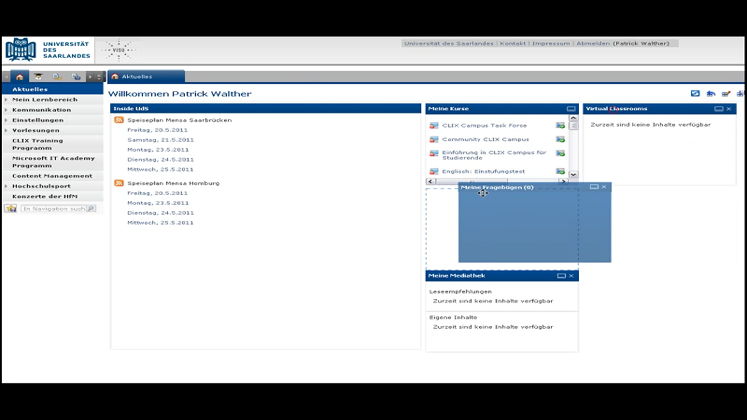Screen dimensions: 747x420
Task: Open RSS feed for Speiseplan Mensa Saarbrücken
Action: point(119,120)
